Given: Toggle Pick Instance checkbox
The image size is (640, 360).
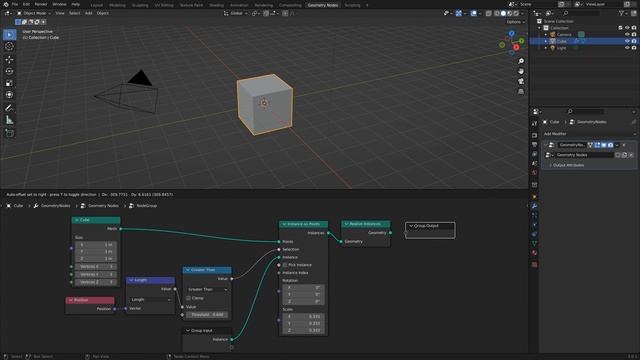Looking at the screenshot, I should coord(285,265).
